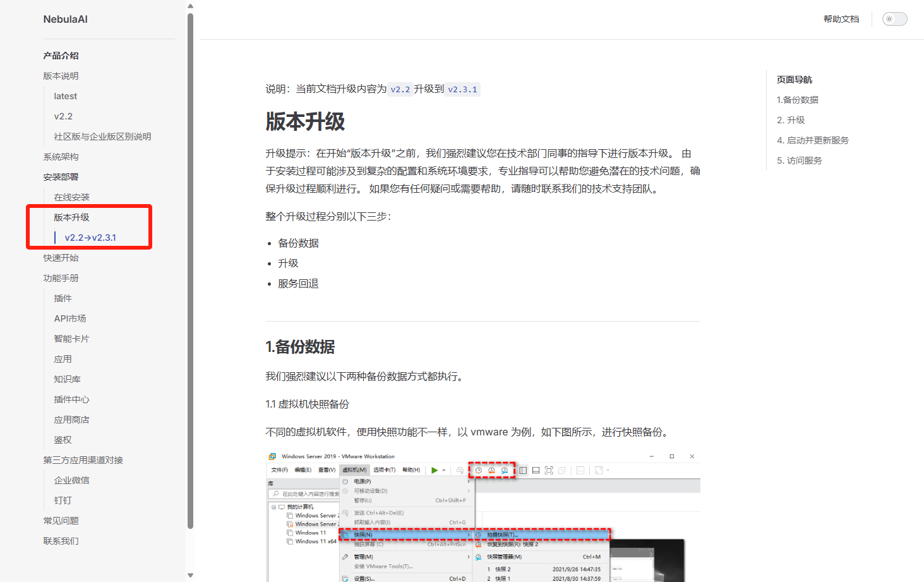Open the 企业微信 integration page
Screen dimensions: 924x582
(71, 480)
